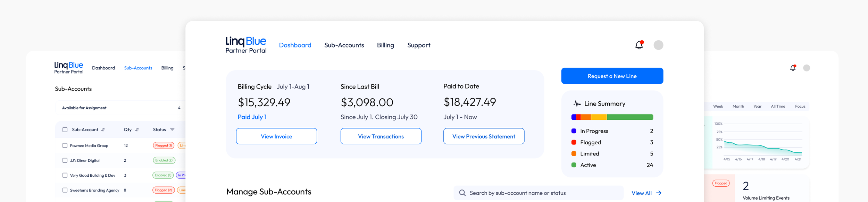Image resolution: width=868 pixels, height=202 pixels.
Task: Click the green Active segment of summary bar
Action: (630, 117)
